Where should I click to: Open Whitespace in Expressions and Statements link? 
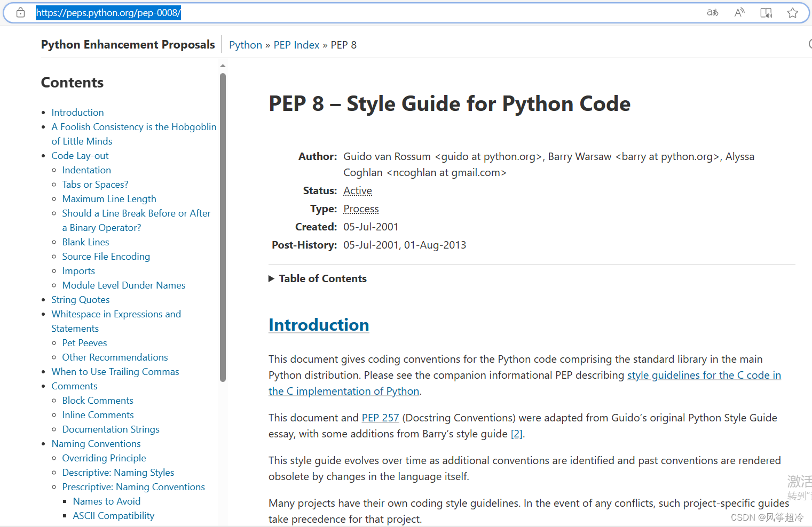(x=116, y=321)
